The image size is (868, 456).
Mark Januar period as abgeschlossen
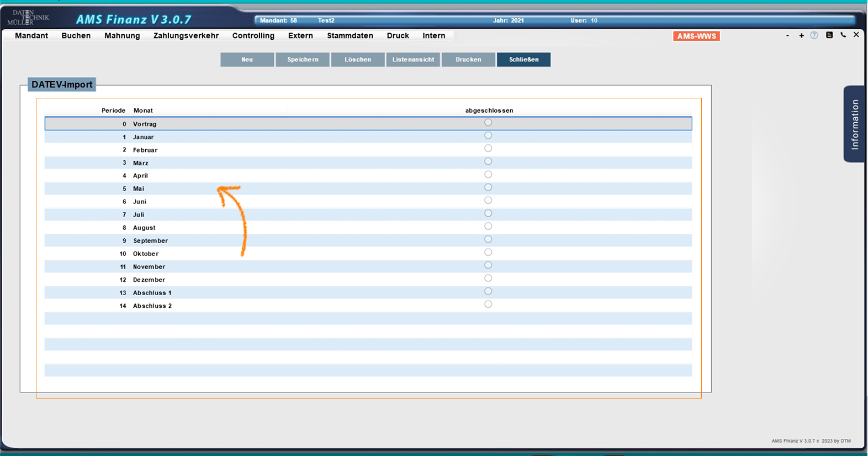coord(488,135)
